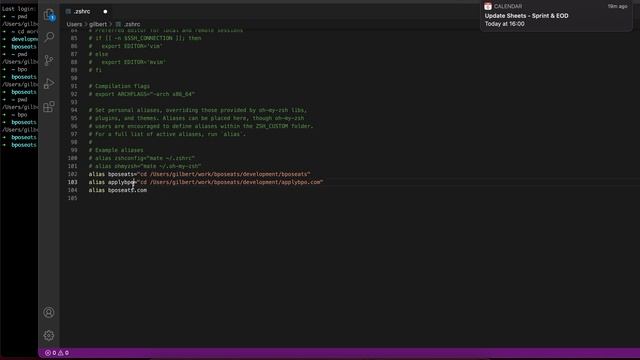This screenshot has height=360, width=640.
Task: Click the gilbert breadcrumb segment
Action: coord(98,24)
